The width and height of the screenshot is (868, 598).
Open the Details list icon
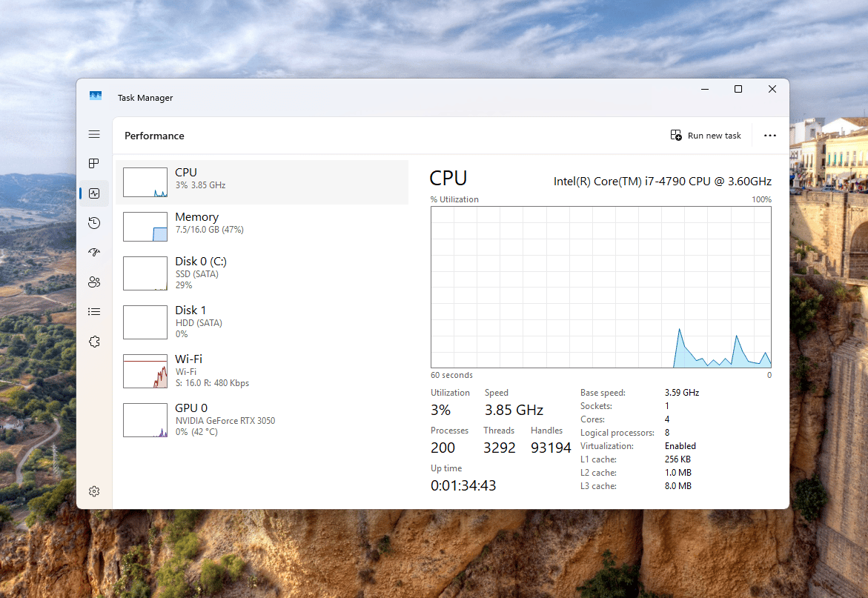(x=94, y=312)
